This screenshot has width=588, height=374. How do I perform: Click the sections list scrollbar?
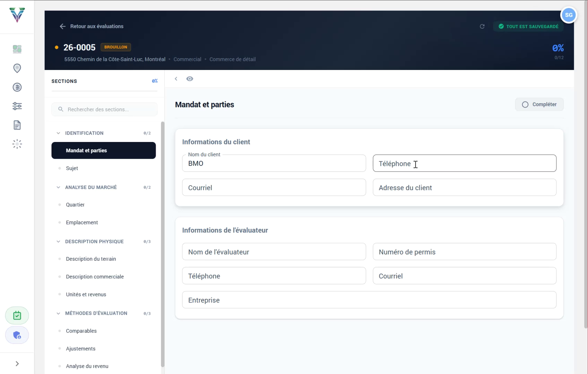163,242
